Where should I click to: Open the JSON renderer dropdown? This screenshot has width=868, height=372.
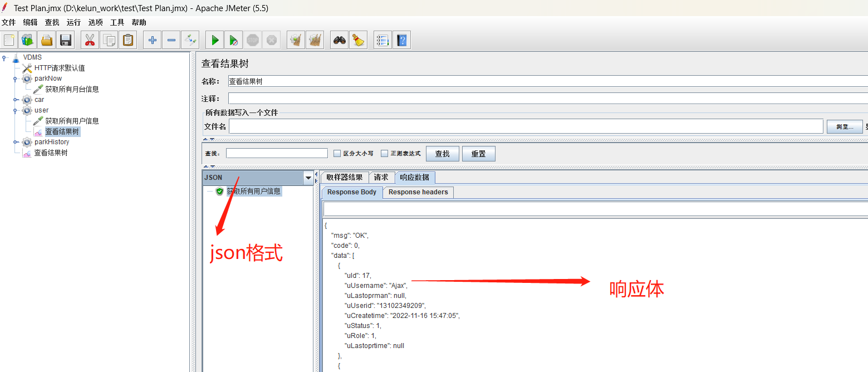(308, 178)
